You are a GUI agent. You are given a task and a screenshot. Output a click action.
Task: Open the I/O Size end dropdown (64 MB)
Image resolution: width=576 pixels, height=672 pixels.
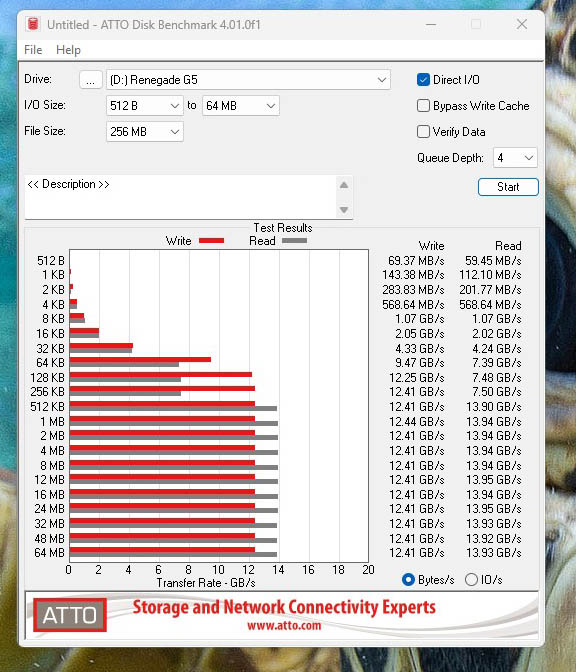[240, 105]
